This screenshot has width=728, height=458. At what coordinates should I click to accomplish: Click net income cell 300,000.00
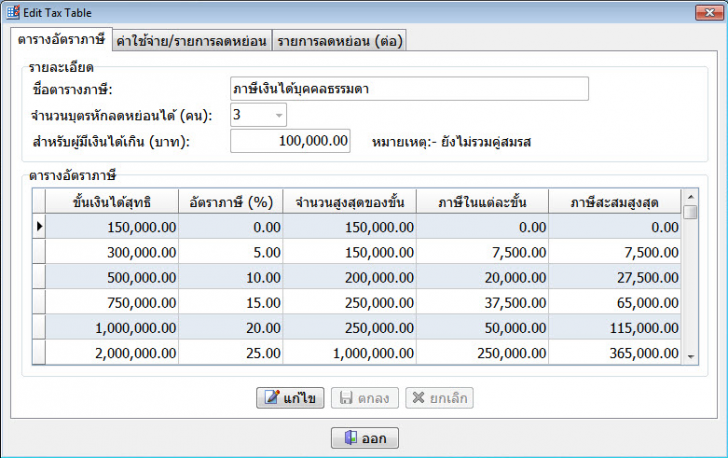tap(112, 252)
